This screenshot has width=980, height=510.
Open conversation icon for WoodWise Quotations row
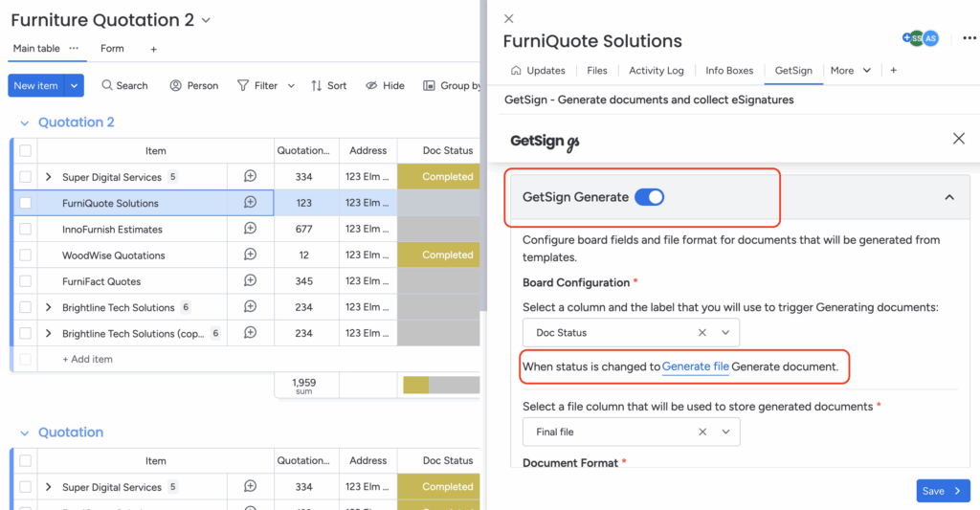[x=250, y=255]
